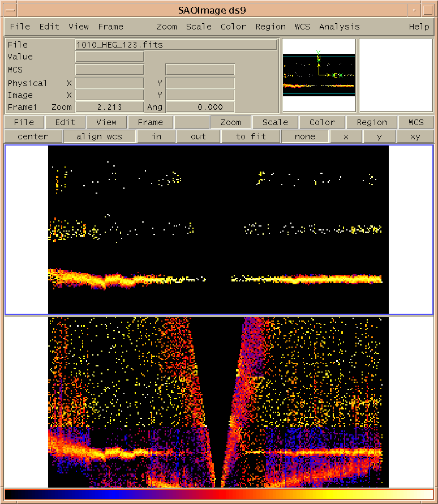Click the panner thumbnail image
Image resolution: width=438 pixels, height=504 pixels.
click(319, 75)
